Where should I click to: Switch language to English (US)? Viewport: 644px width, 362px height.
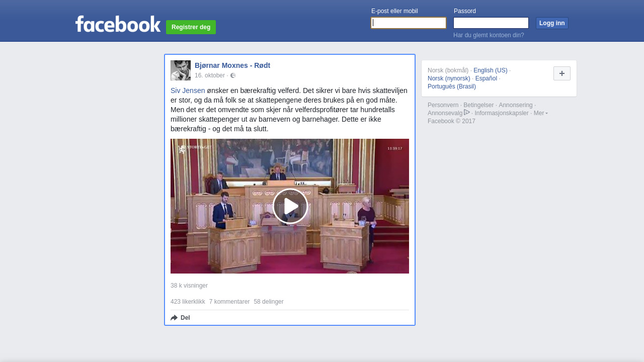click(x=491, y=70)
